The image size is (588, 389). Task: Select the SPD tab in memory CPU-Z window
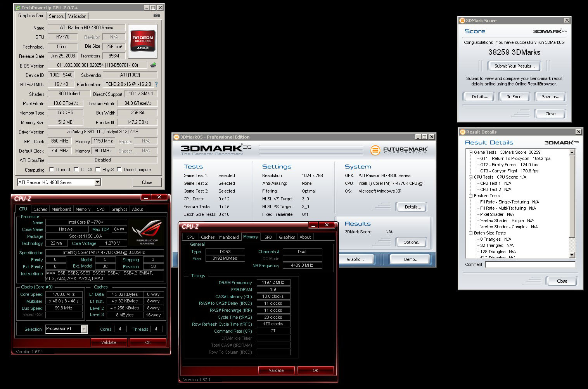click(268, 237)
